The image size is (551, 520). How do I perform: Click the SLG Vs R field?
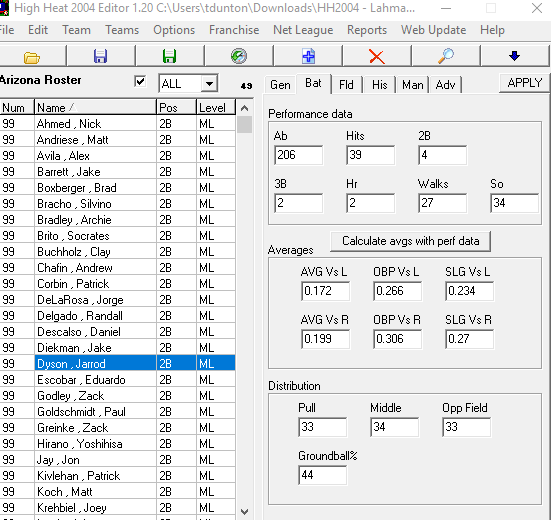[469, 339]
